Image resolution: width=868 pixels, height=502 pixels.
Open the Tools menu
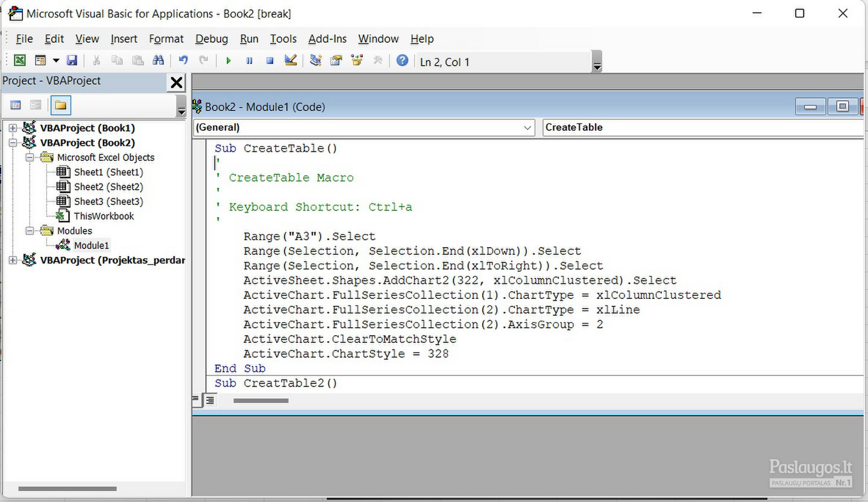[x=283, y=39]
